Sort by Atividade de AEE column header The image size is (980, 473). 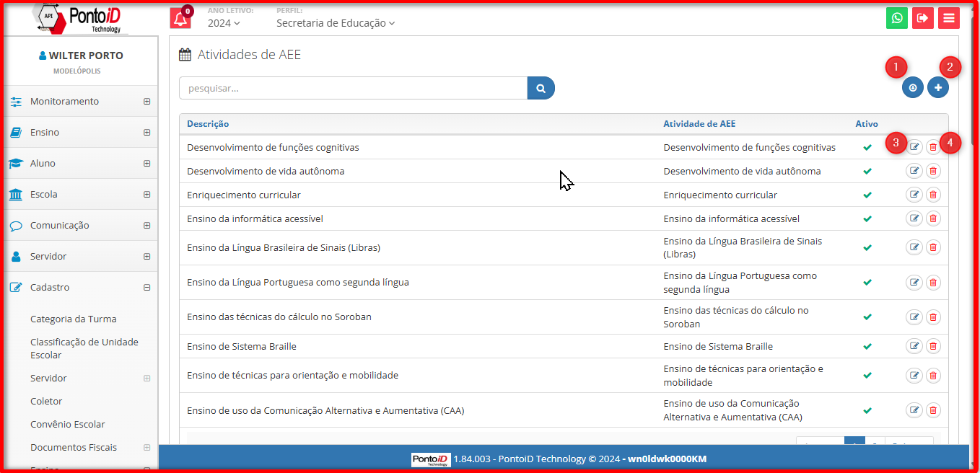pos(699,124)
